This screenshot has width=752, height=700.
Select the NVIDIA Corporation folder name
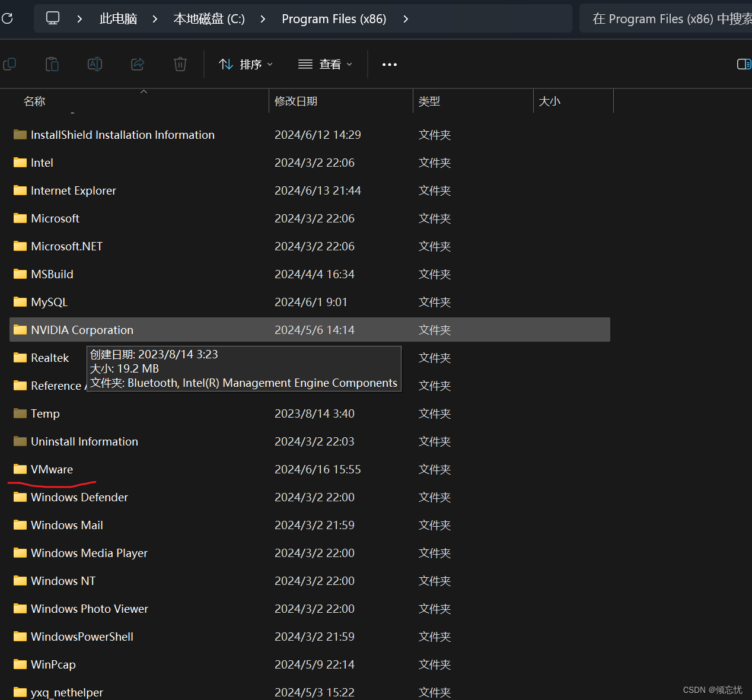pos(82,330)
